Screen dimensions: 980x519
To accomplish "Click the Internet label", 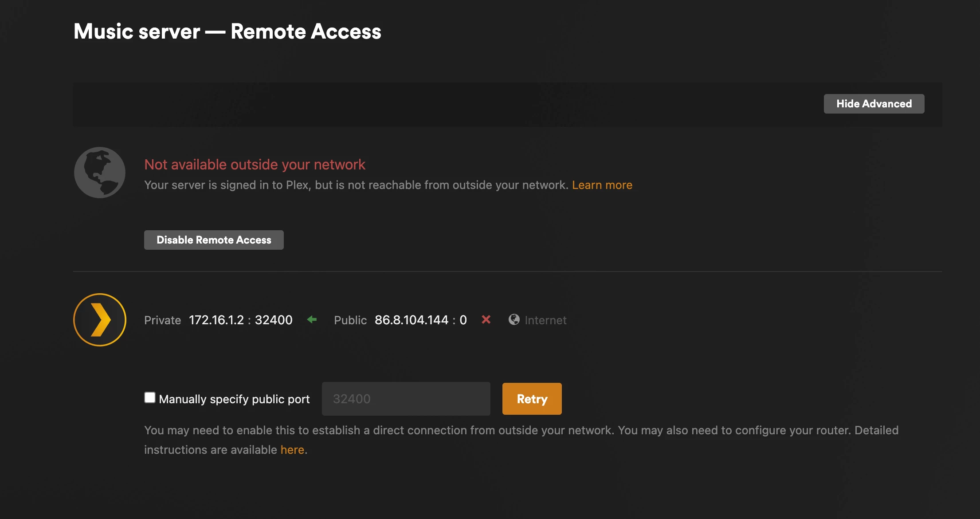I will coord(545,320).
